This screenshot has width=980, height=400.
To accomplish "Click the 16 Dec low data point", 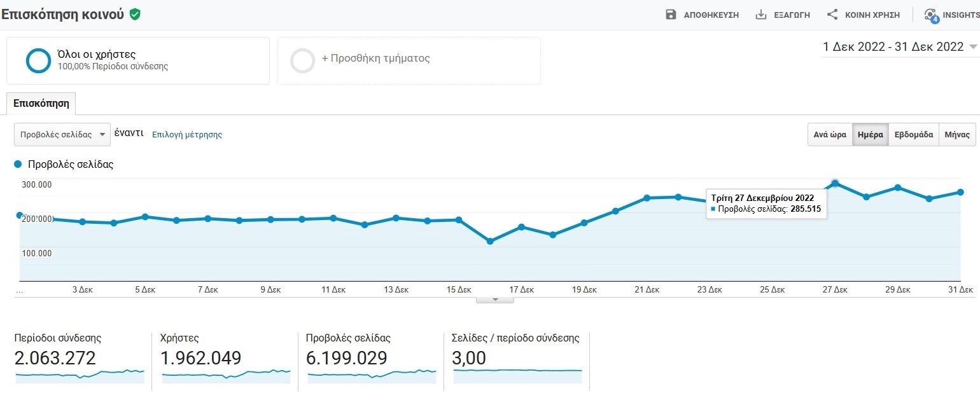I will coord(489,242).
